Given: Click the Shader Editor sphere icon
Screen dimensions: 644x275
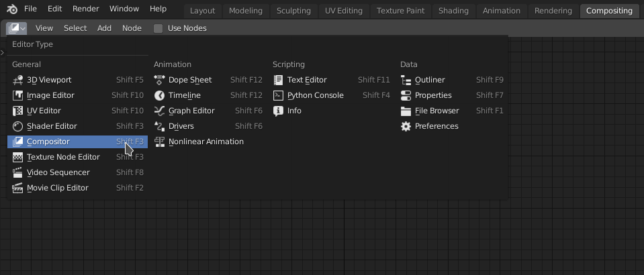Looking at the screenshot, I should pos(17,126).
